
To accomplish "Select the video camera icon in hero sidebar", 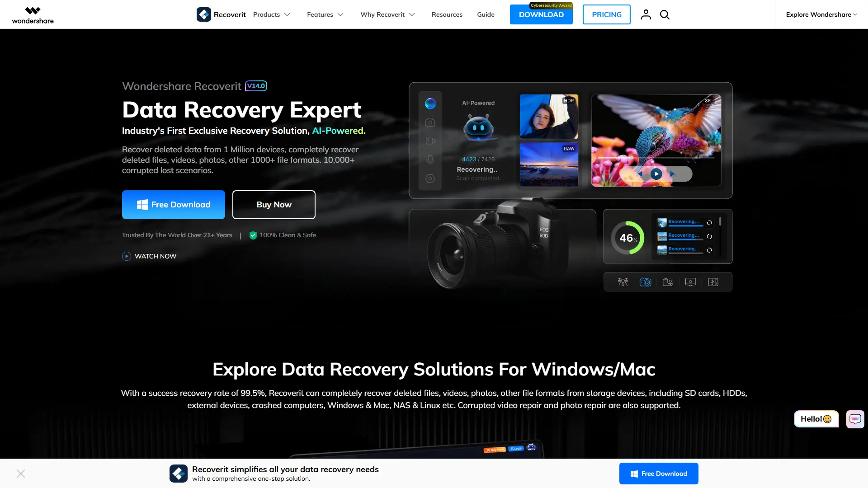I will click(x=430, y=141).
